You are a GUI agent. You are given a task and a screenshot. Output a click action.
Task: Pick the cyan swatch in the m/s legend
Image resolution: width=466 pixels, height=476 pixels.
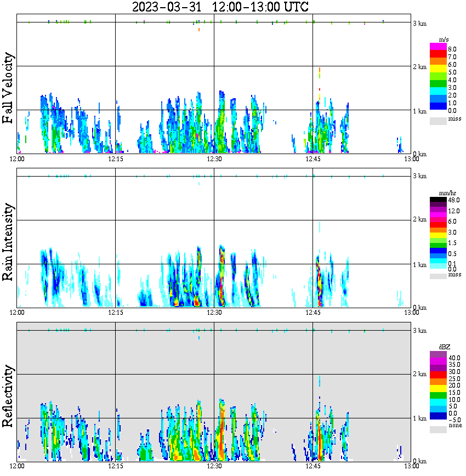(x=438, y=91)
